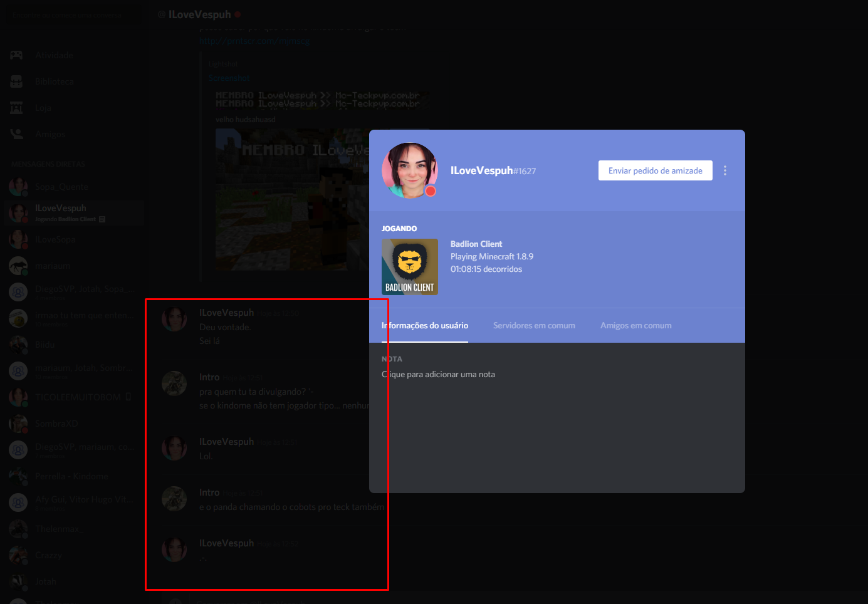Select the Informações do usuário tab

[425, 325]
